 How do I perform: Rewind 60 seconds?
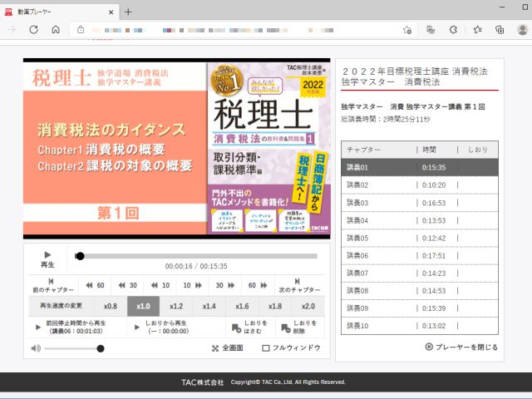(94, 284)
